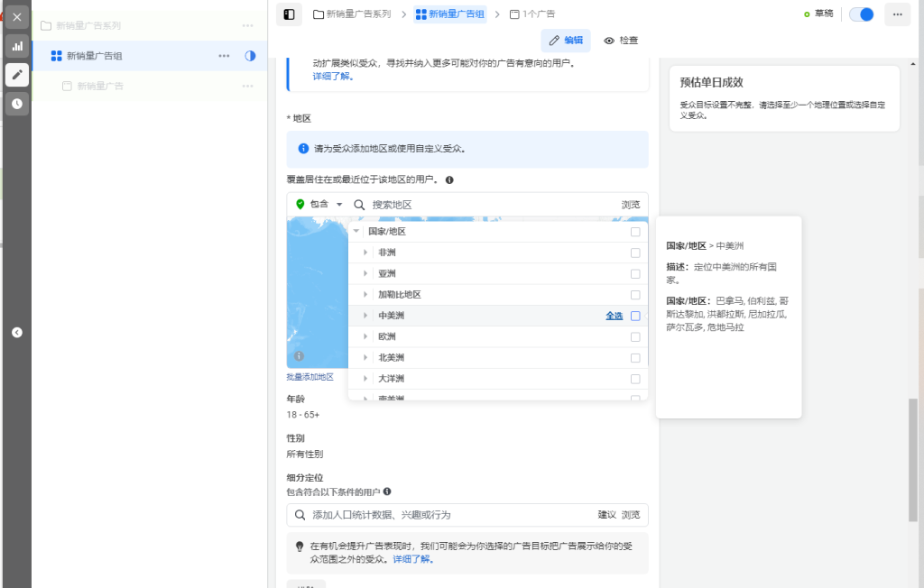924x588 pixels.
Task: Switch to the 检查 tab
Action: 621,40
